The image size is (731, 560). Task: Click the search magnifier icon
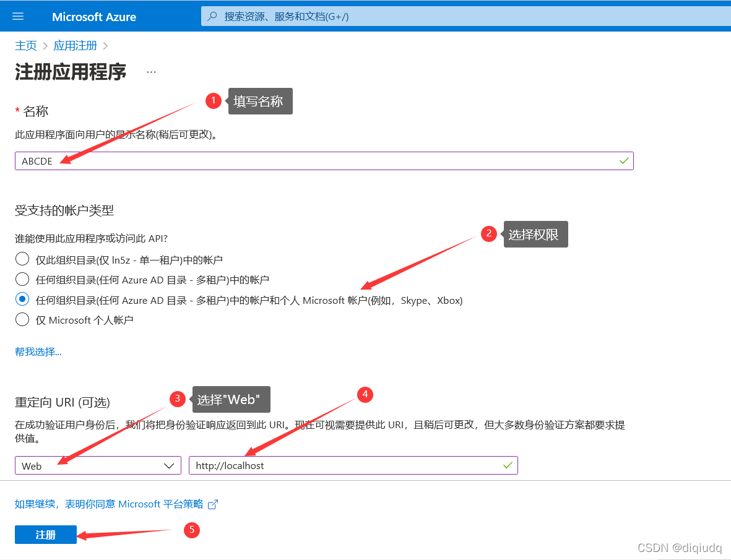pyautogui.click(x=212, y=16)
